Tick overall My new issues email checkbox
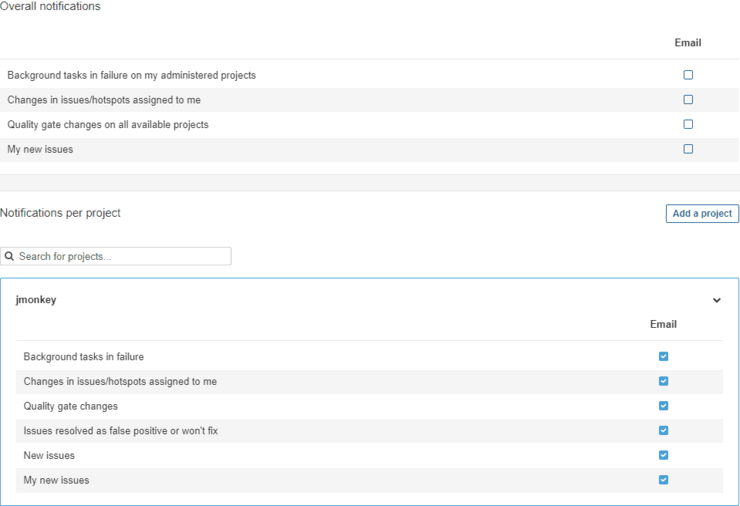Viewport: 740px width, 506px height. (688, 149)
